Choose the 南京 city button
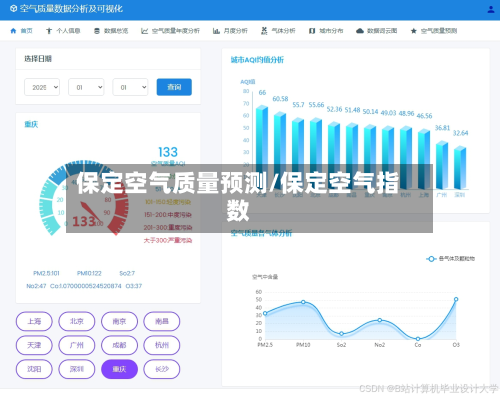The width and height of the screenshot is (500, 397). coord(119,321)
